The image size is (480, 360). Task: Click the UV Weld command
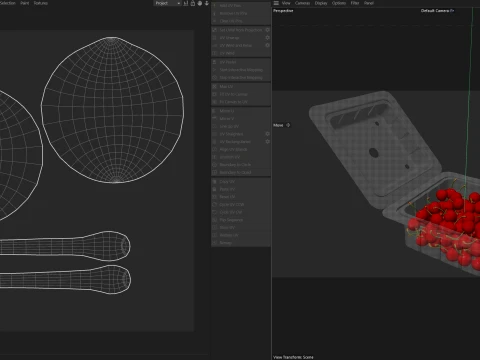[x=241, y=53]
